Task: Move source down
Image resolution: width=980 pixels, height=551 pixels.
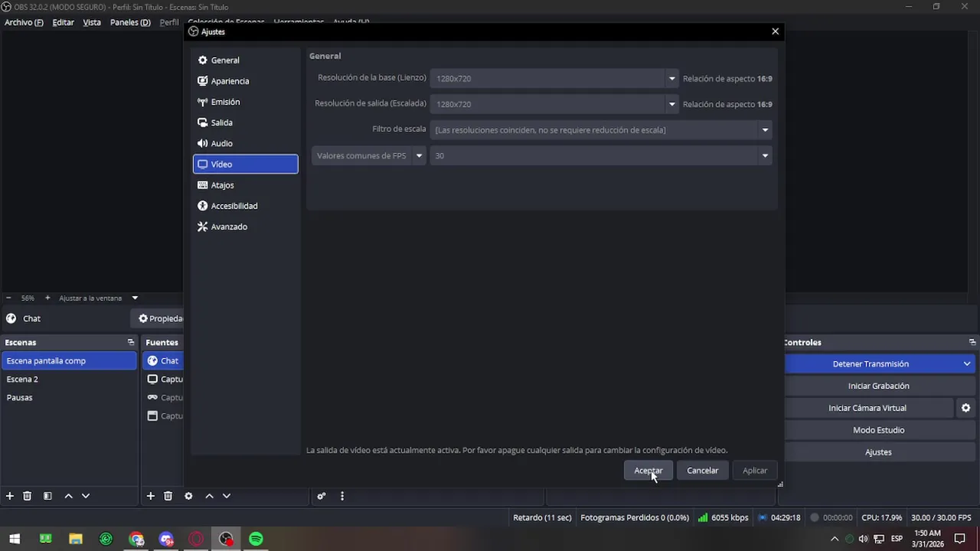Action: click(227, 496)
